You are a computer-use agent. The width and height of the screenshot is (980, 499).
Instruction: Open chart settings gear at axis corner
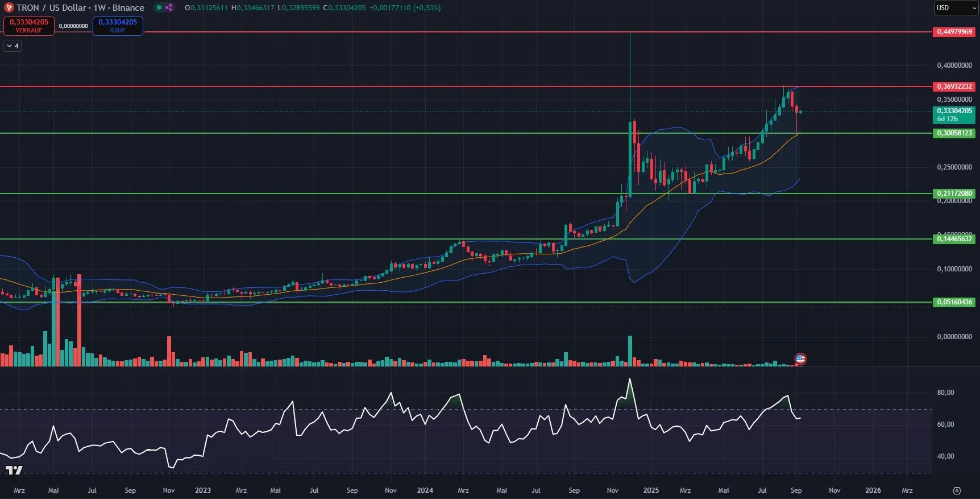[x=957, y=490]
